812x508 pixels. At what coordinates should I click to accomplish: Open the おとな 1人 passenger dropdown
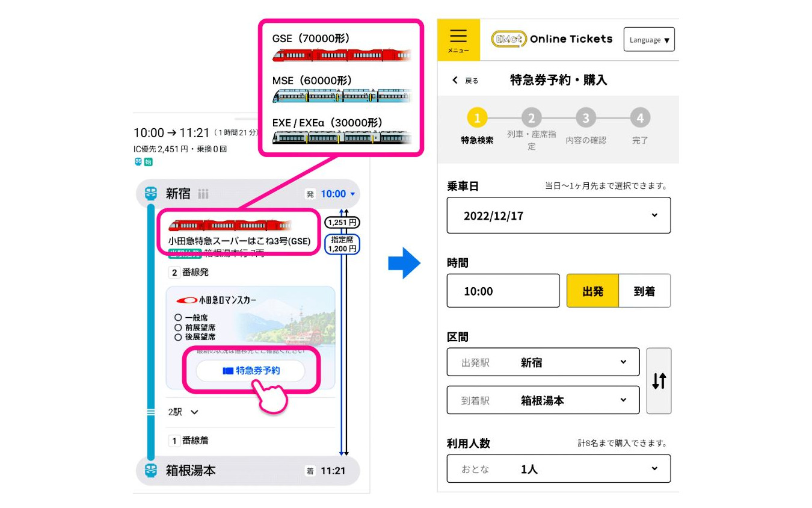click(x=559, y=469)
